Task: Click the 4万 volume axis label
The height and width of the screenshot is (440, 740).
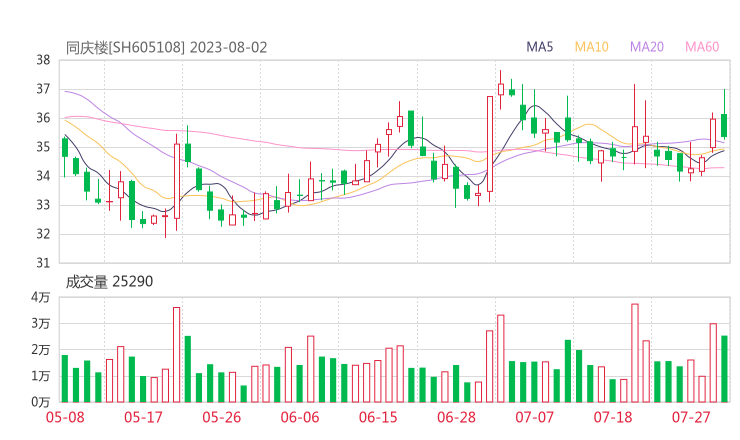Action: 41,297
